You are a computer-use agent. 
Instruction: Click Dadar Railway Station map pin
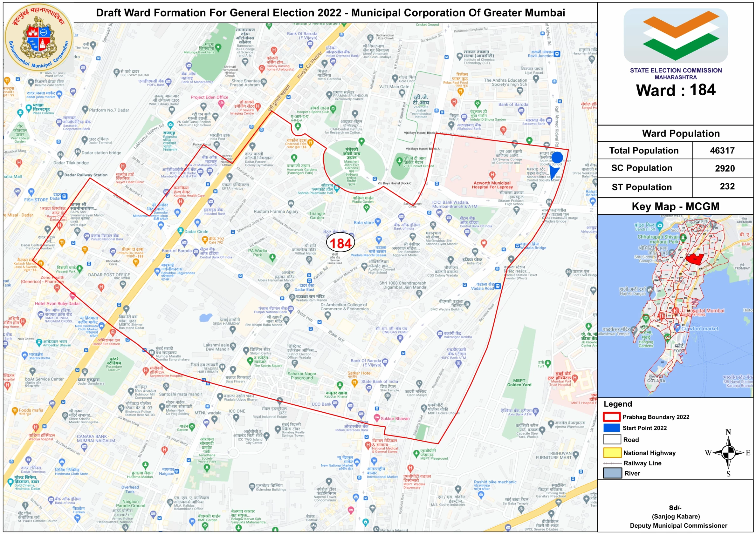click(60, 174)
